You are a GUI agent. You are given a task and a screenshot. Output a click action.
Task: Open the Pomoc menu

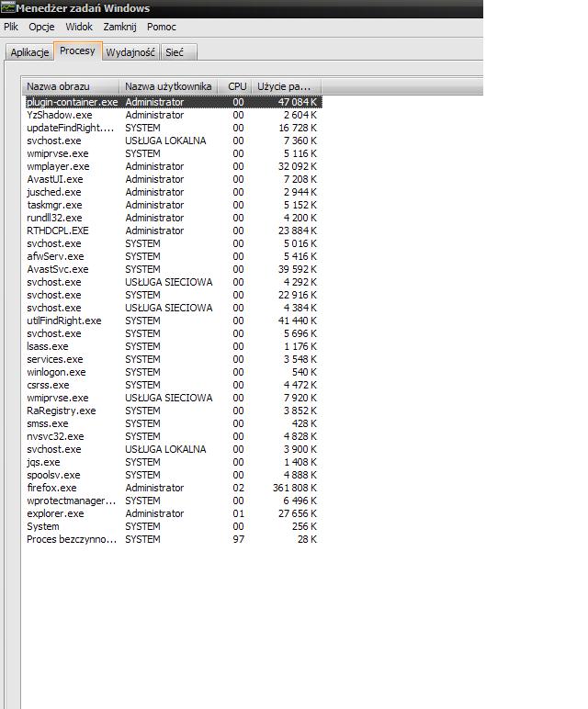pos(162,27)
